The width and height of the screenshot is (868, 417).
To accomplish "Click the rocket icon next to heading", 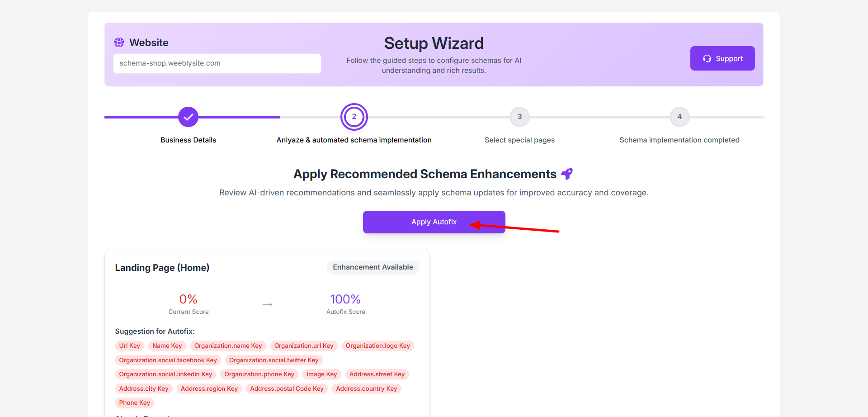I will [567, 174].
